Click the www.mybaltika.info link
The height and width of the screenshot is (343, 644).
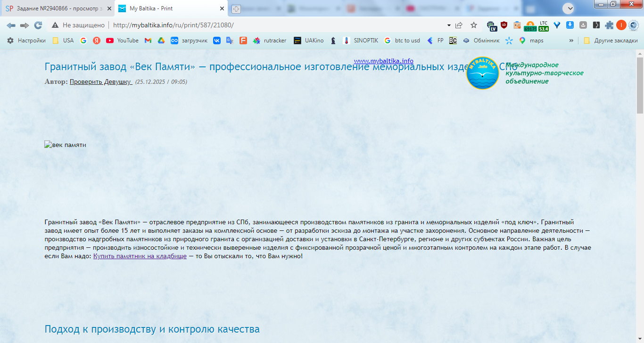point(383,61)
